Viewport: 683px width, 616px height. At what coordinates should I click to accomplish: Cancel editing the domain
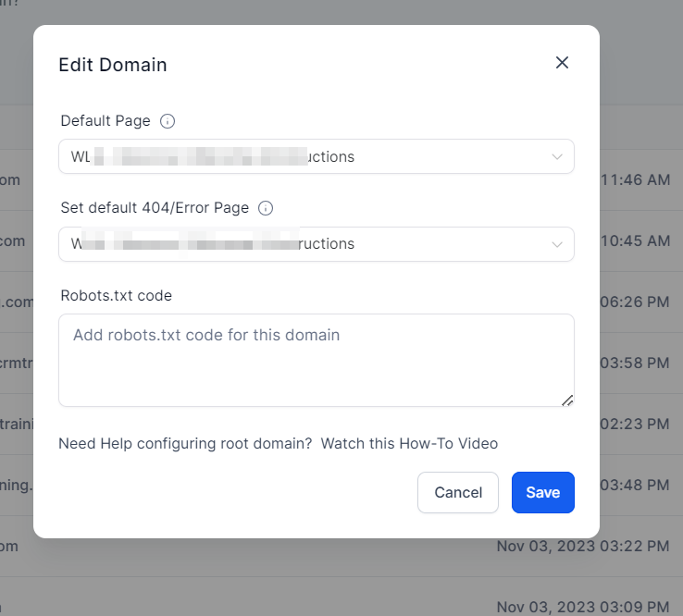[458, 492]
